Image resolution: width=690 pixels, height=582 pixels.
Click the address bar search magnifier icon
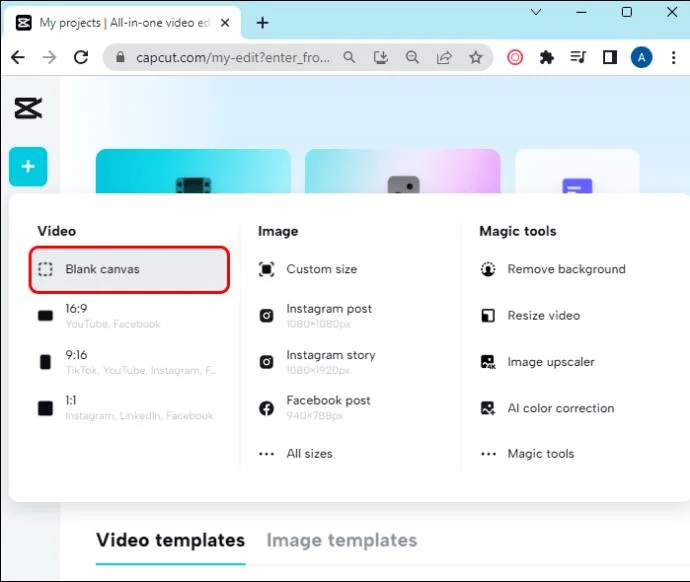349,57
